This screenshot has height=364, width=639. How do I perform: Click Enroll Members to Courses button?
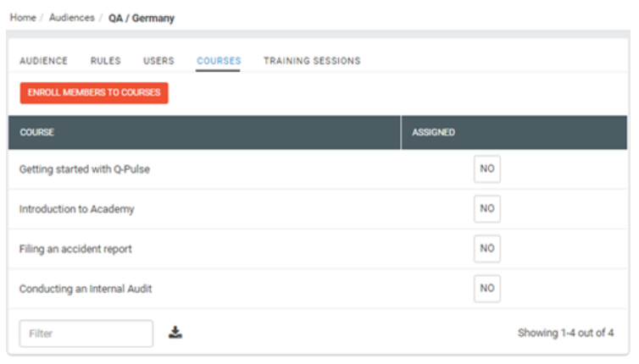(x=94, y=93)
